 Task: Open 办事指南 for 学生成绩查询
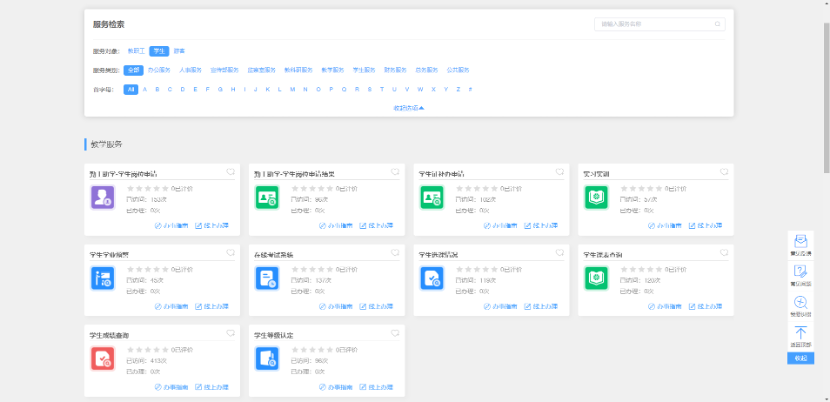[x=171, y=386]
